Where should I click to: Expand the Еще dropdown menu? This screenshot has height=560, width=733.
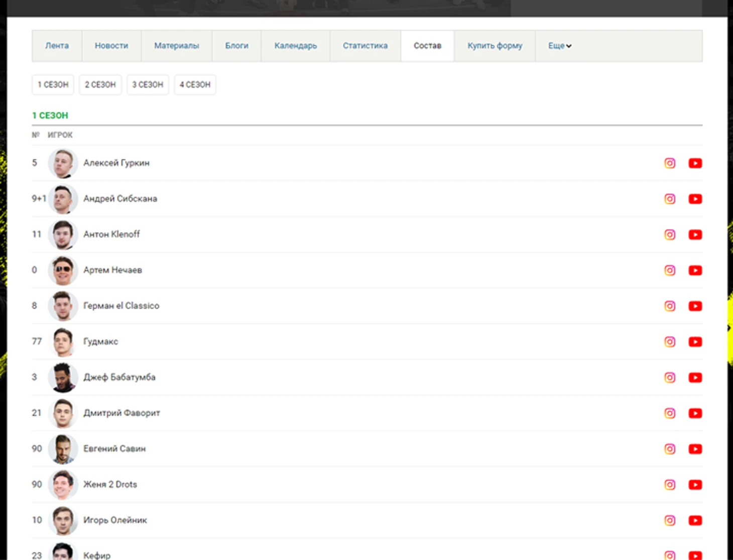tap(559, 46)
